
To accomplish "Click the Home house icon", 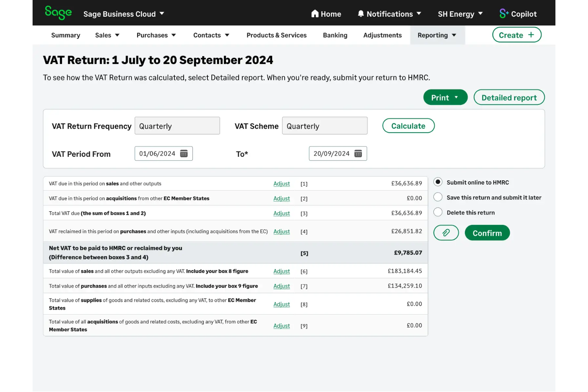I will click(315, 14).
